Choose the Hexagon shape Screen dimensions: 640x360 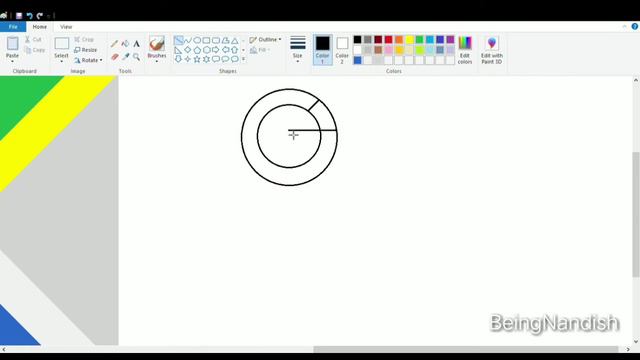(x=207, y=50)
